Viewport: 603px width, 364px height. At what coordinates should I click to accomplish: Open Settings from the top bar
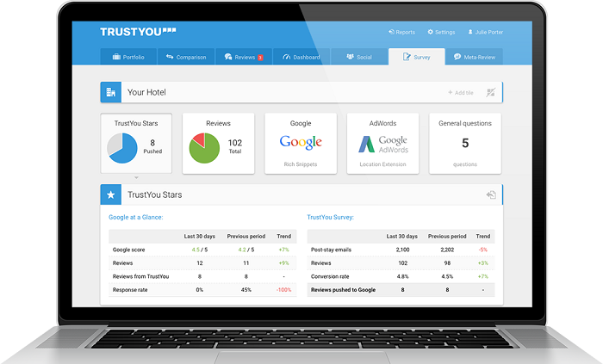click(x=441, y=32)
